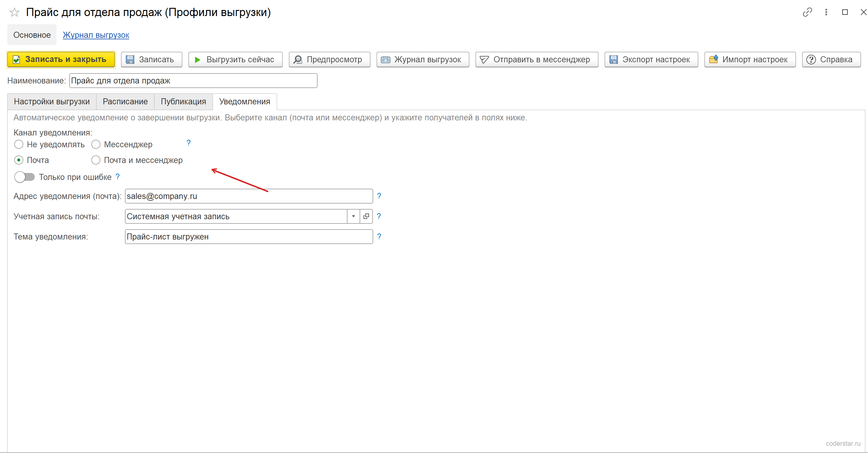Image resolution: width=868 pixels, height=453 pixels.
Task: Click into Тема уведомления input field
Action: [249, 237]
